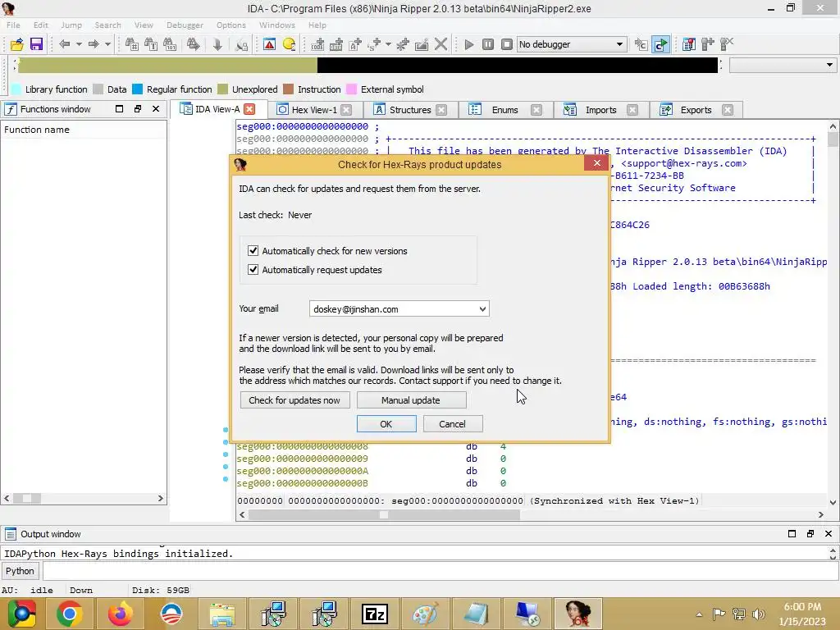Image resolution: width=840 pixels, height=630 pixels.
Task: Click the Function name column header
Action: click(x=84, y=129)
